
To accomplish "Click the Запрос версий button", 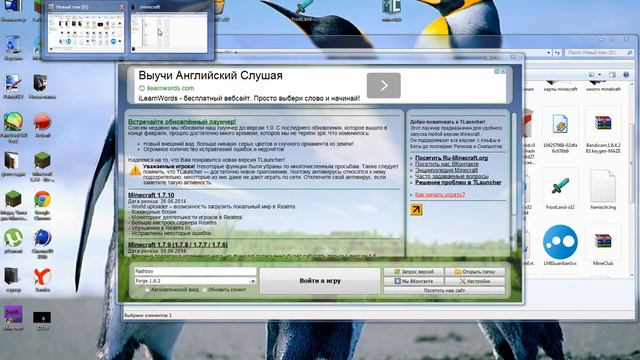I will tap(413, 272).
